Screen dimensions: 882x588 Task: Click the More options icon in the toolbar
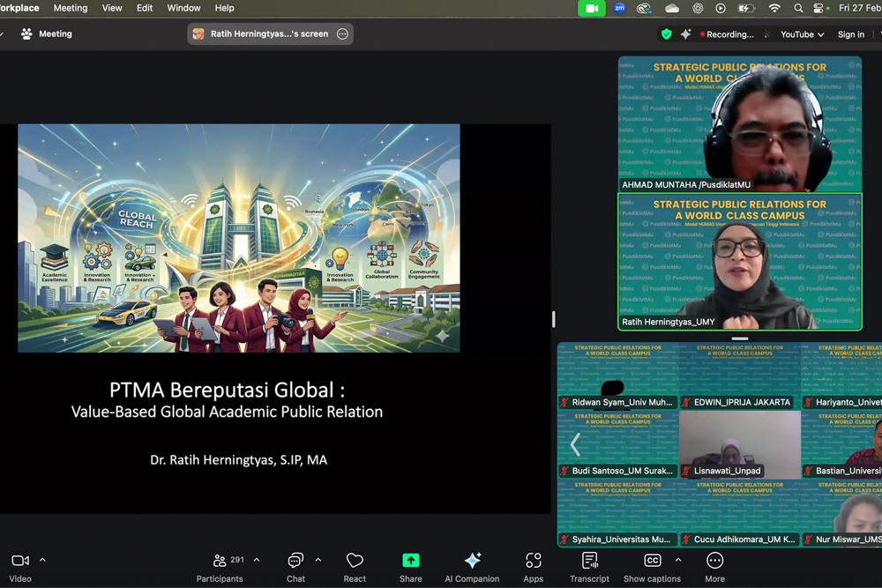(x=714, y=561)
